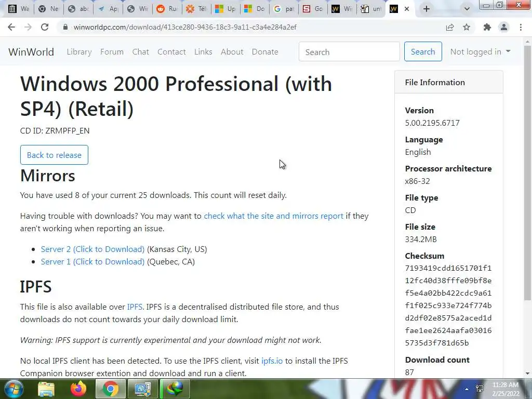The height and width of the screenshot is (399, 532).
Task: Switch to the Microsoft 'Do' tab
Action: point(255,9)
